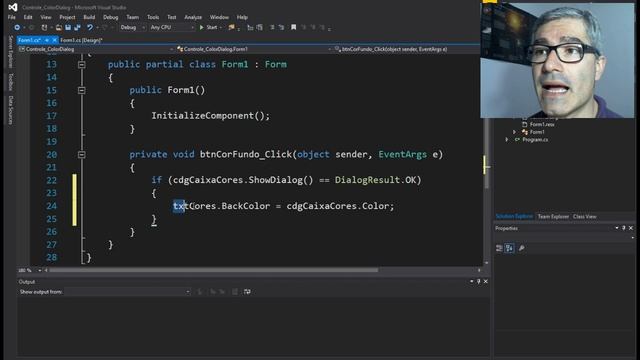Click the New Project toolbar icon

coord(44,27)
